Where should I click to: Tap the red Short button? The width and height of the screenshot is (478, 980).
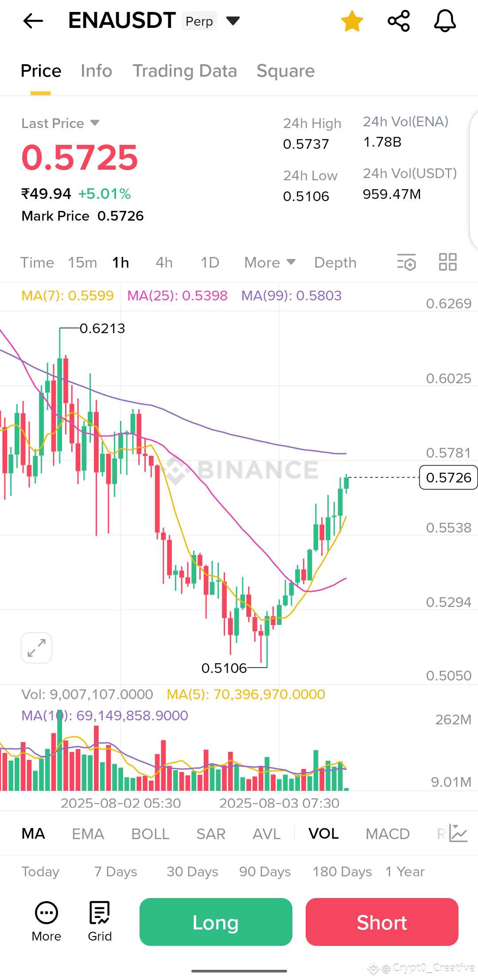point(382,922)
